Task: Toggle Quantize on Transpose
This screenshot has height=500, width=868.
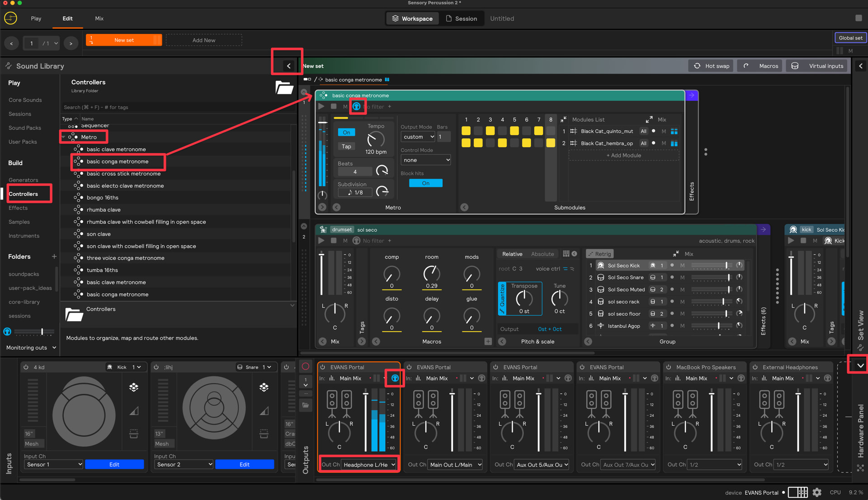Action: (x=502, y=299)
